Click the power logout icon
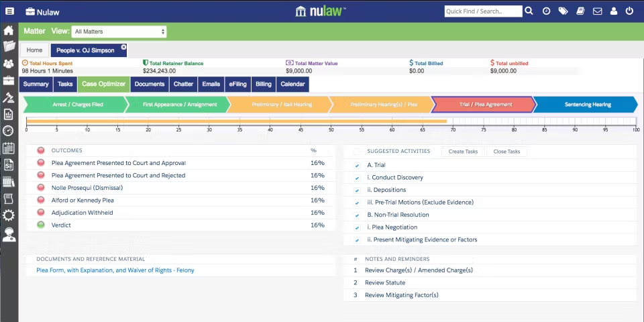The height and width of the screenshot is (322, 644). tap(630, 11)
